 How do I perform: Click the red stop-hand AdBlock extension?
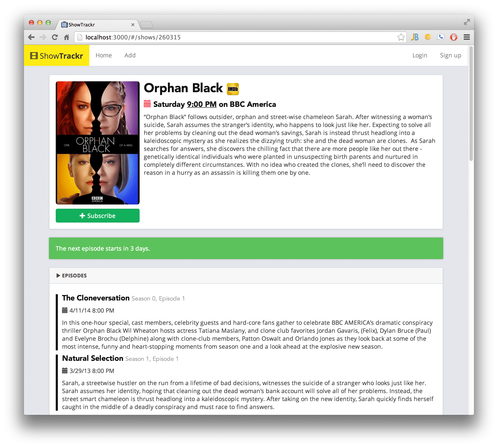click(453, 37)
